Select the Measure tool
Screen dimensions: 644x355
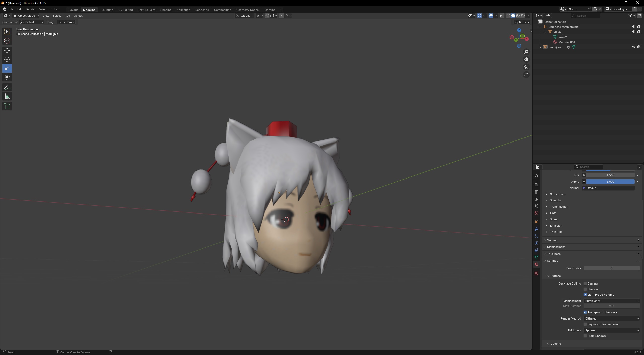point(7,96)
